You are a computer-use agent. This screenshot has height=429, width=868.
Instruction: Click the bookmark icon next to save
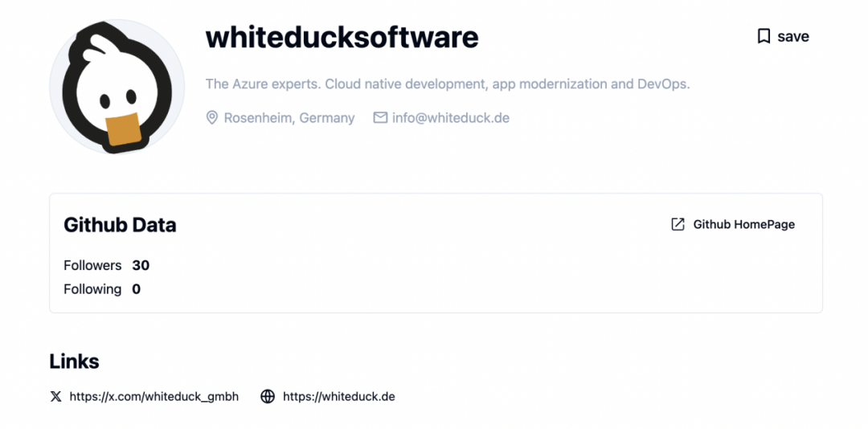(764, 36)
